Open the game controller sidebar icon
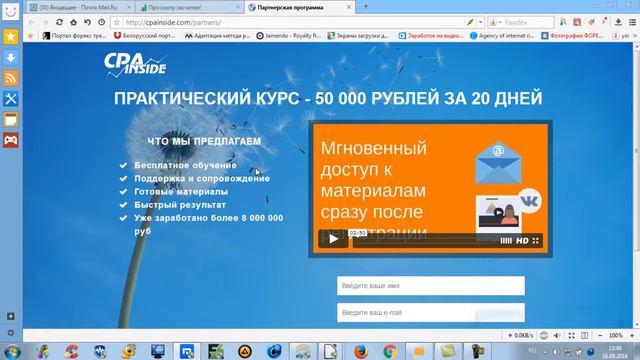The image size is (640, 360). [11, 140]
